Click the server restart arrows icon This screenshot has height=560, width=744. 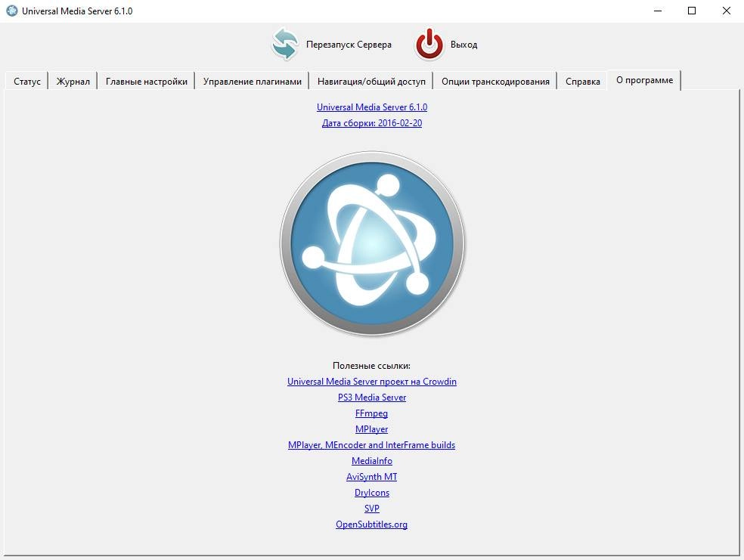(285, 44)
